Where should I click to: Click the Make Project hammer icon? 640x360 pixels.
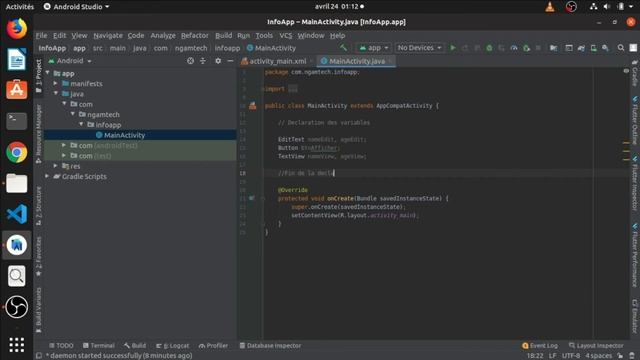[343, 48]
